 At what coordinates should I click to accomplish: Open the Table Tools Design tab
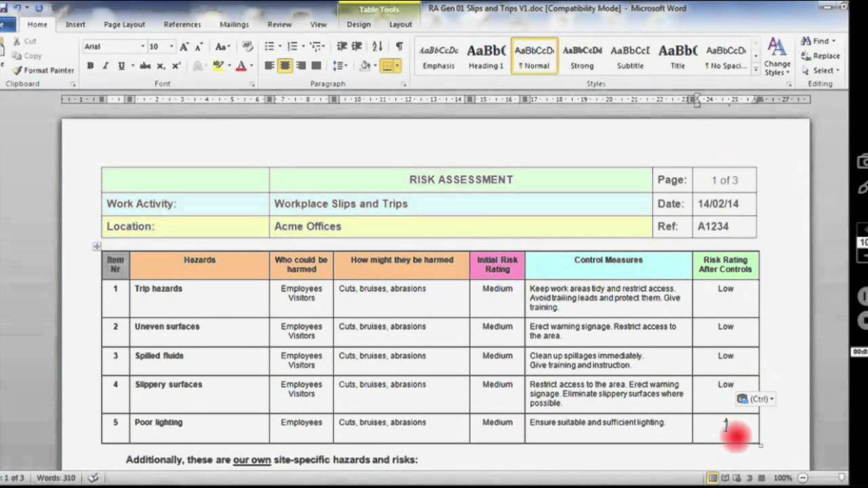tap(359, 24)
